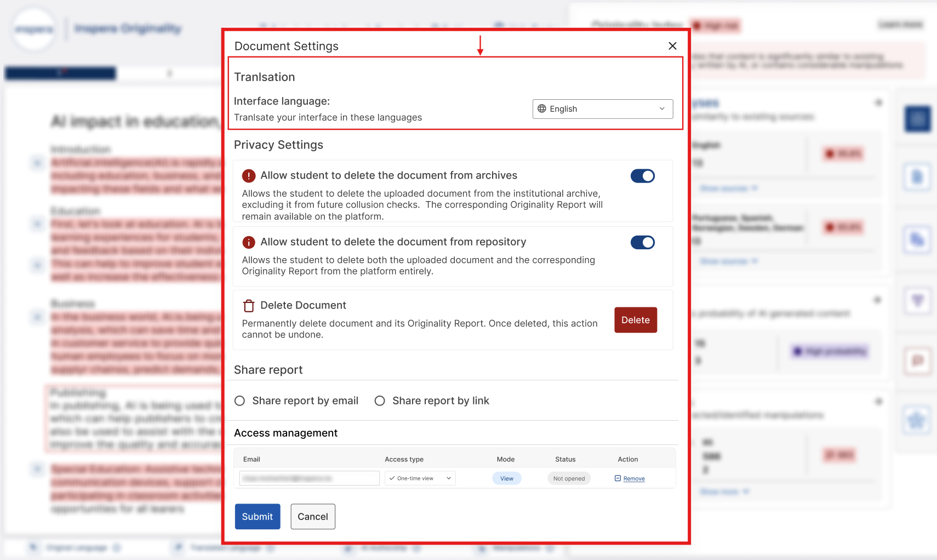Disable the delete from archives toggle
This screenshot has height=560, width=937.
[642, 176]
